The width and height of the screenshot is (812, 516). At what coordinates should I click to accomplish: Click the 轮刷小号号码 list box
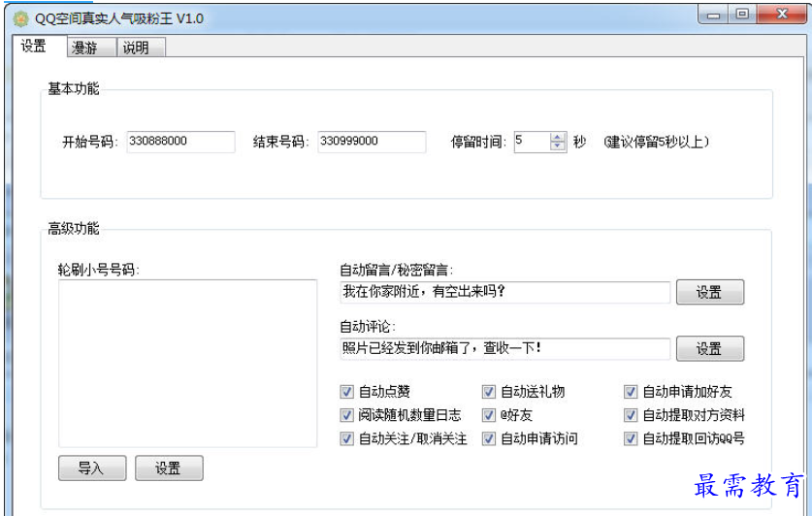click(x=187, y=364)
